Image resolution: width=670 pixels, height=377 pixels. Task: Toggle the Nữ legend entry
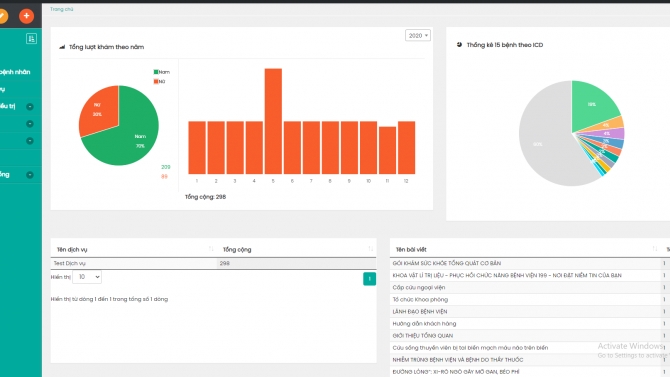159,81
